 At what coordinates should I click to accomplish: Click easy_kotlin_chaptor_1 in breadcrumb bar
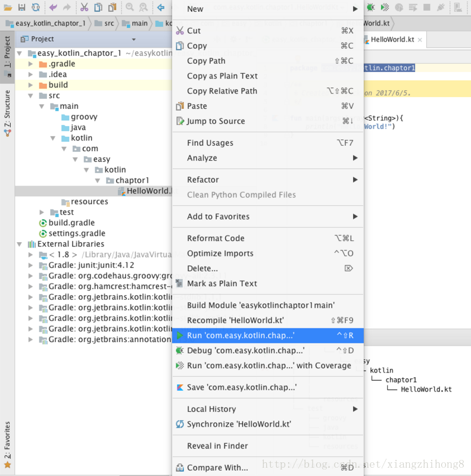46,23
